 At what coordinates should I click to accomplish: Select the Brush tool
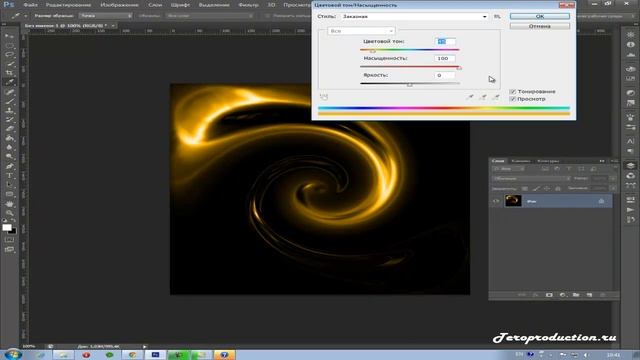click(x=9, y=101)
